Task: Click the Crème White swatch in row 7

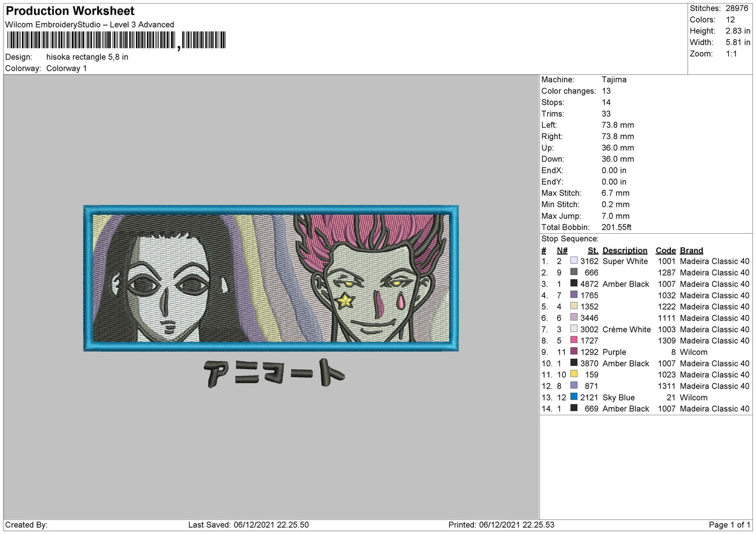Action: pyautogui.click(x=573, y=329)
